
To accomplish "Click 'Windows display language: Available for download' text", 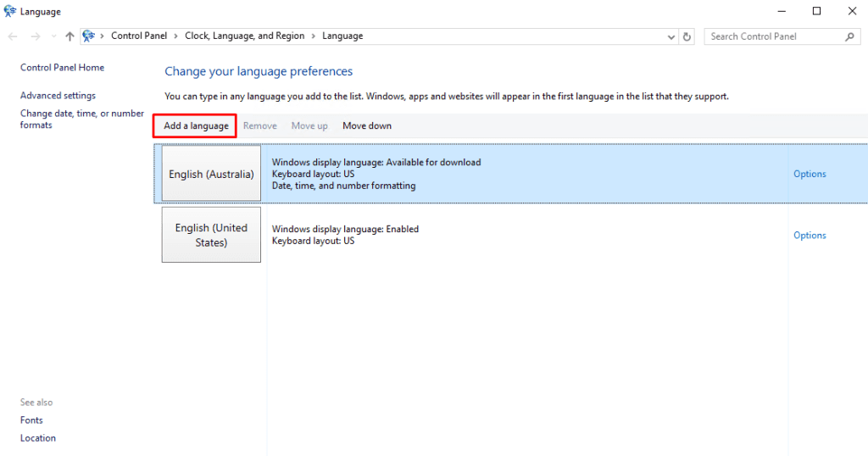I will point(376,162).
